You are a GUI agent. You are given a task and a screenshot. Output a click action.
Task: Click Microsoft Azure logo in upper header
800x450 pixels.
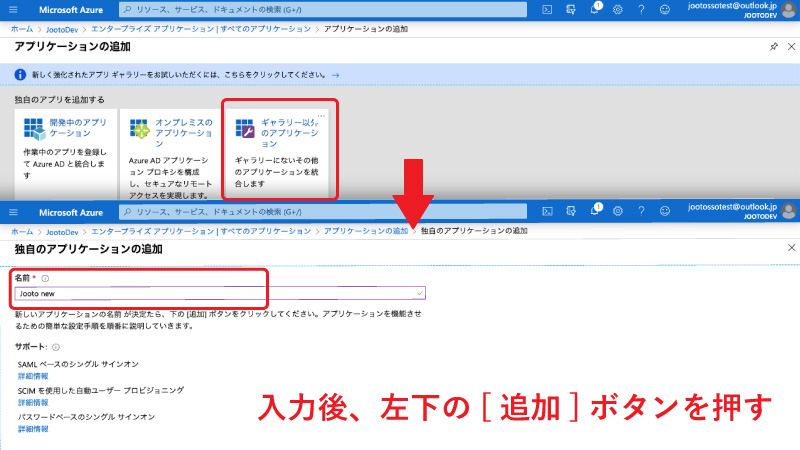(x=71, y=10)
